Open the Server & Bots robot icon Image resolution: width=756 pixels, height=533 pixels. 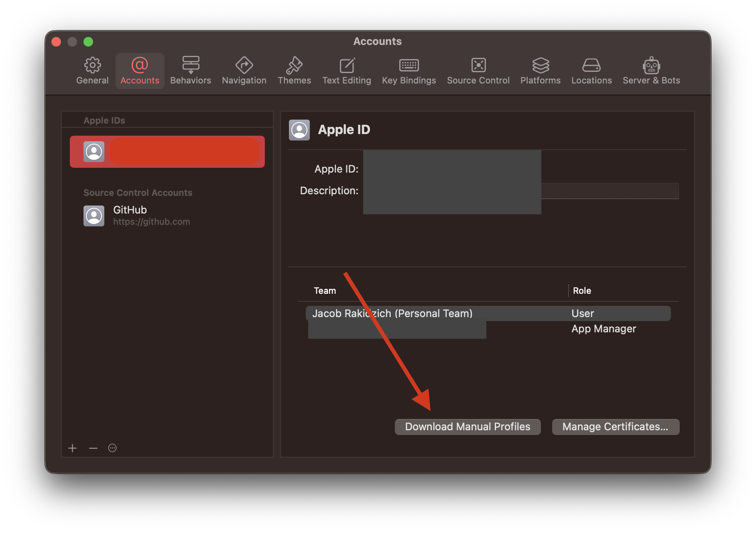point(651,65)
